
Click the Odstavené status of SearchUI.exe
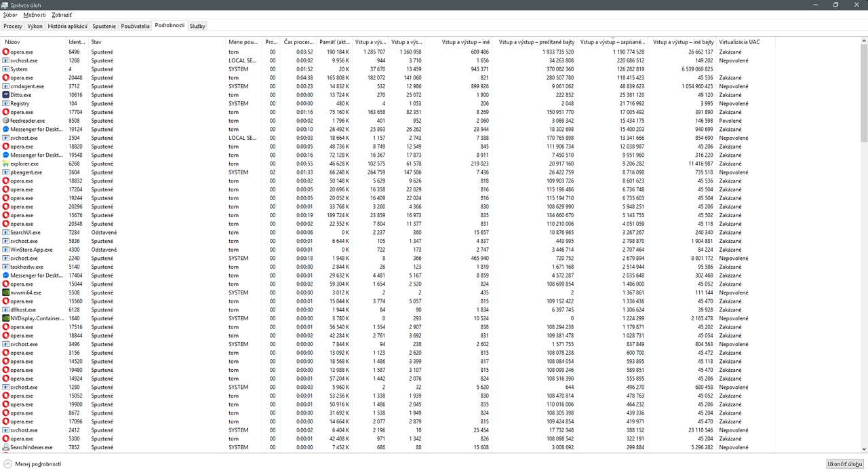tap(104, 233)
